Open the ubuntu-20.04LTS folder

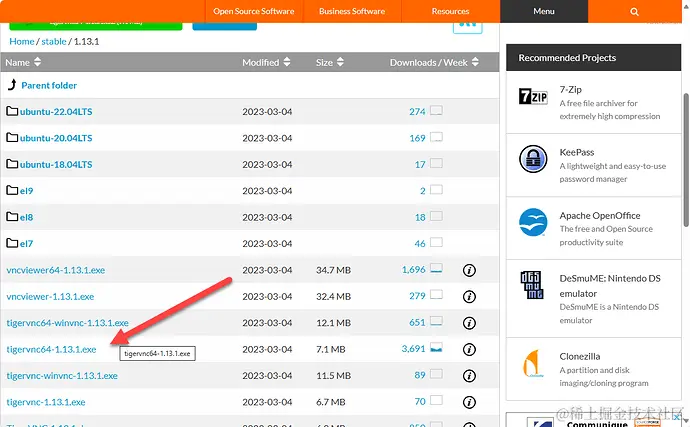click(x=56, y=138)
